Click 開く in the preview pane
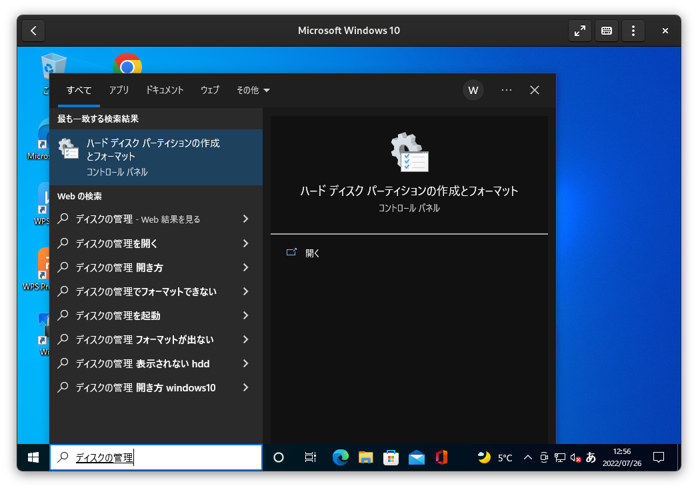The width and height of the screenshot is (698, 490). pos(312,253)
